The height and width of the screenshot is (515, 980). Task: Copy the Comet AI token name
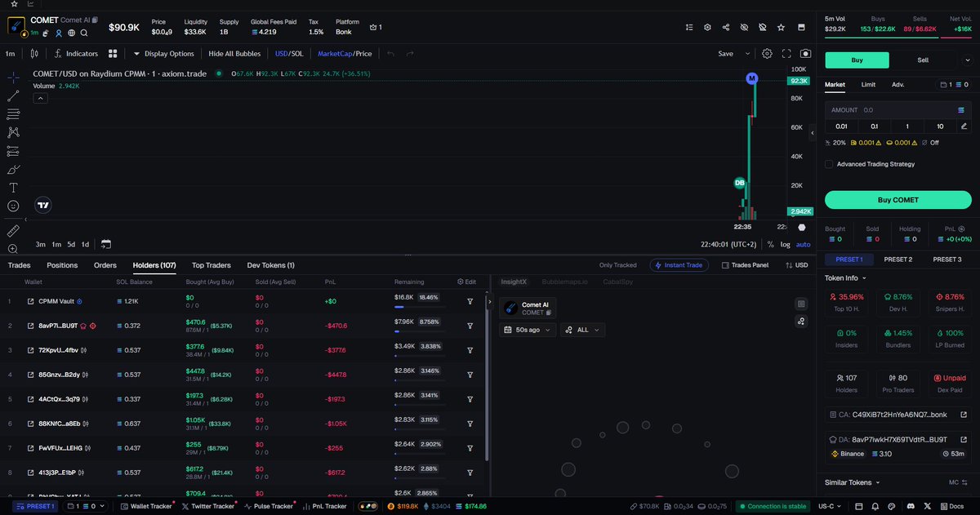pyautogui.click(x=96, y=20)
